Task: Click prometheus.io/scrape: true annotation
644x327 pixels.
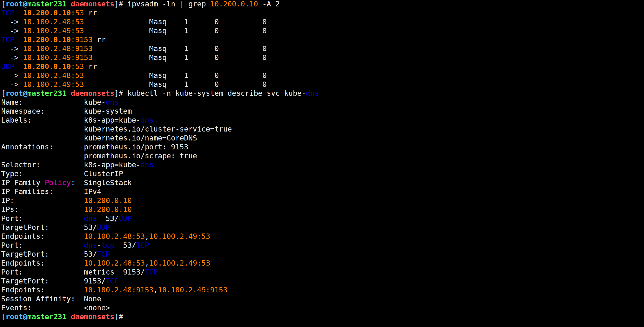Action: pos(140,156)
